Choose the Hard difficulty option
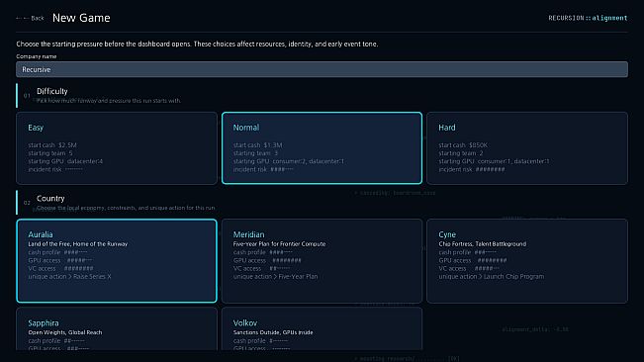This screenshot has width=644, height=362. click(x=527, y=148)
